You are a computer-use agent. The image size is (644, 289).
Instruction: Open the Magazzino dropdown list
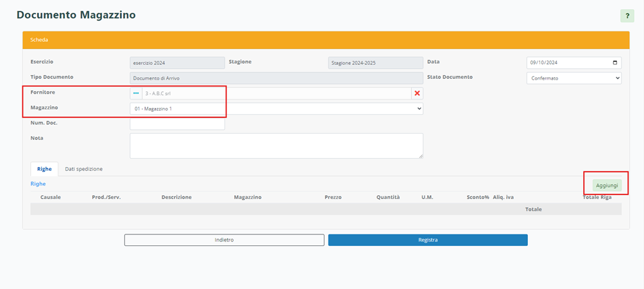pos(276,109)
